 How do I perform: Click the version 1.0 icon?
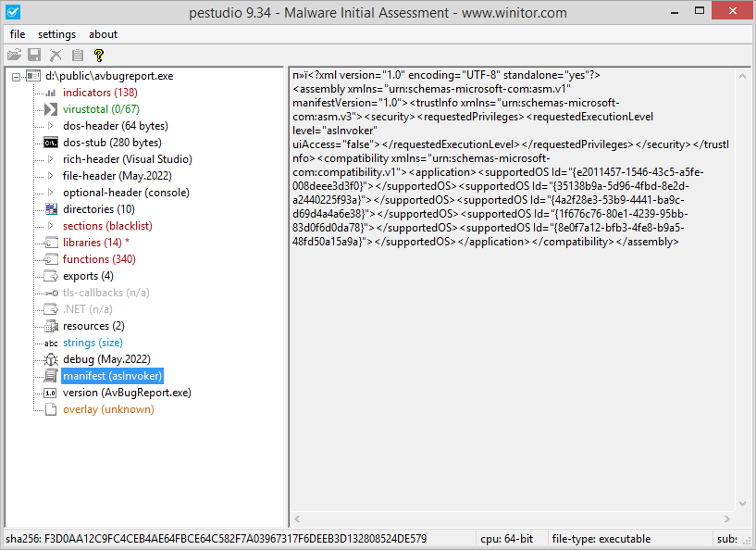(50, 393)
